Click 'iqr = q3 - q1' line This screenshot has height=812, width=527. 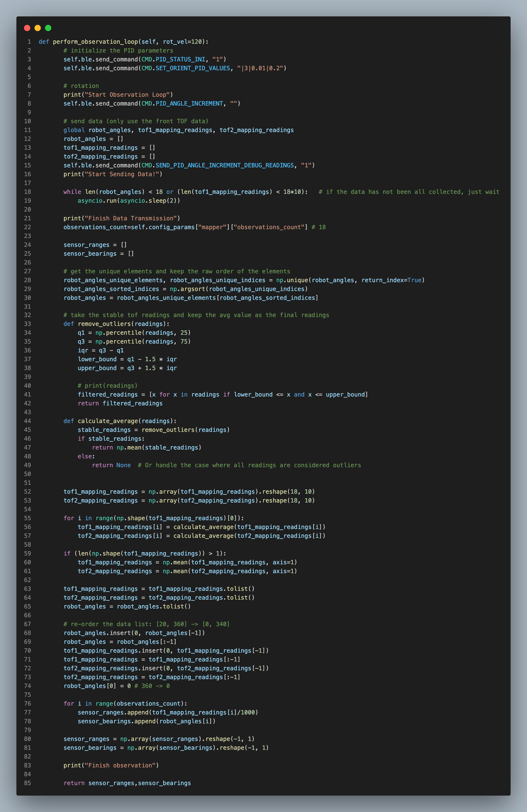(101, 350)
